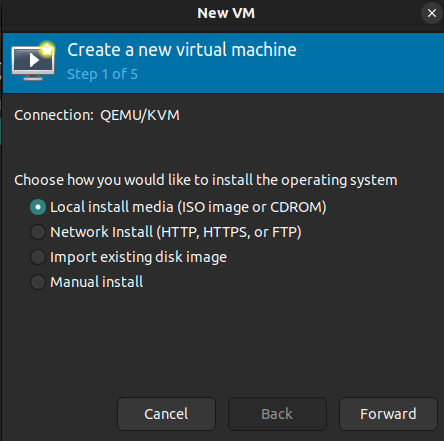Image resolution: width=444 pixels, height=441 pixels.
Task: Click the virtual machine monitor icon
Action: pyautogui.click(x=33, y=61)
